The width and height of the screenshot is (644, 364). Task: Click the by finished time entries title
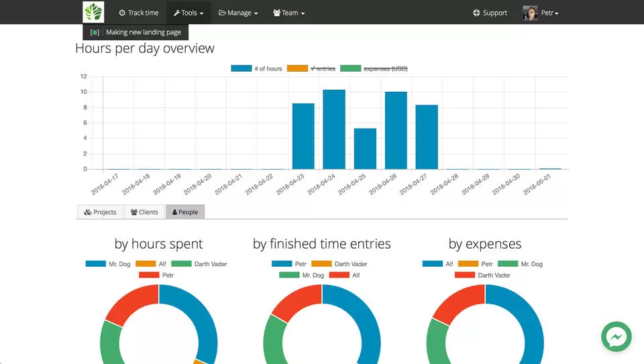[321, 244]
